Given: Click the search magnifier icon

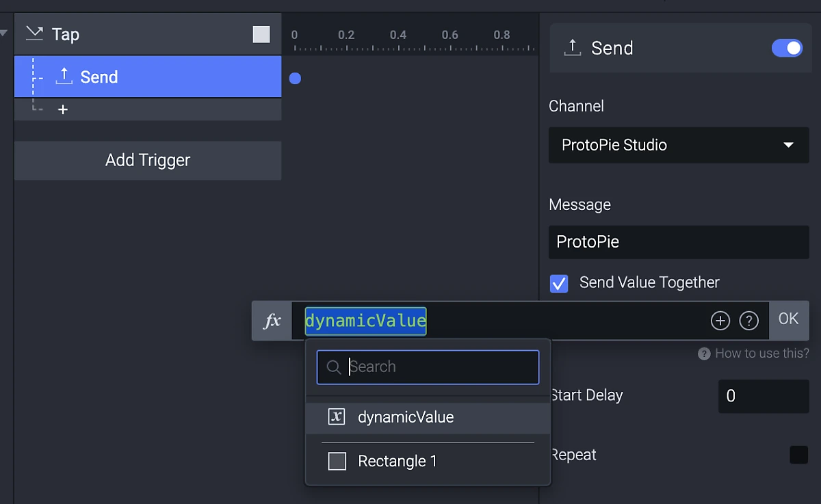Looking at the screenshot, I should (334, 367).
